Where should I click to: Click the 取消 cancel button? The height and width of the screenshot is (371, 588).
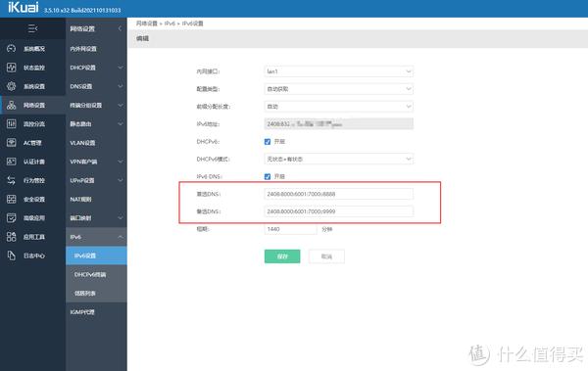click(x=326, y=256)
